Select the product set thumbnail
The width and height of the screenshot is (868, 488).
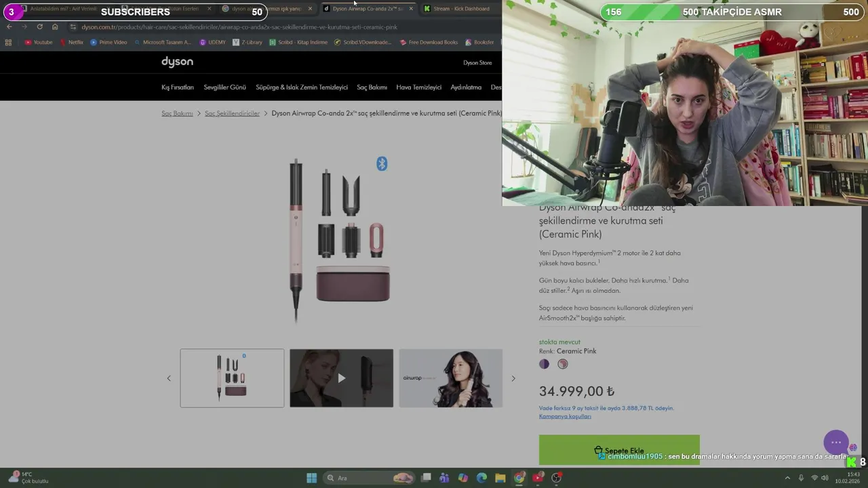[x=232, y=378]
